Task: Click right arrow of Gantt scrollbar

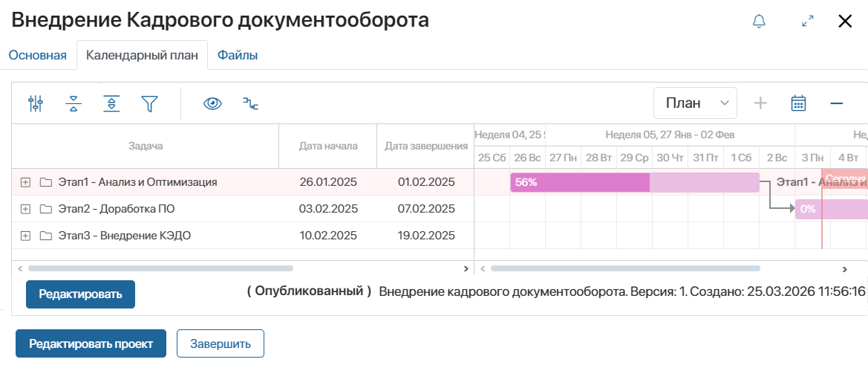Action: (x=845, y=269)
